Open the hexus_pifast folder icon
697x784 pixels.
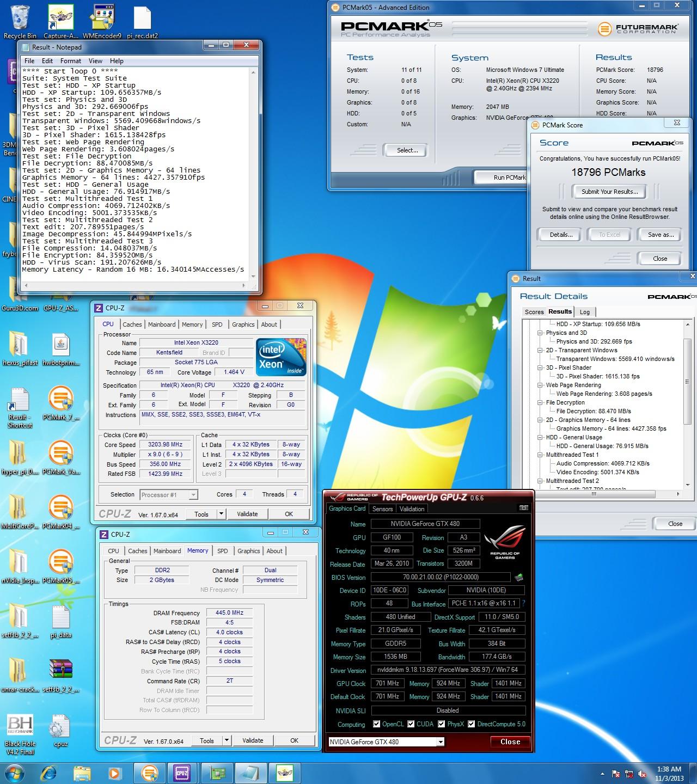click(20, 348)
